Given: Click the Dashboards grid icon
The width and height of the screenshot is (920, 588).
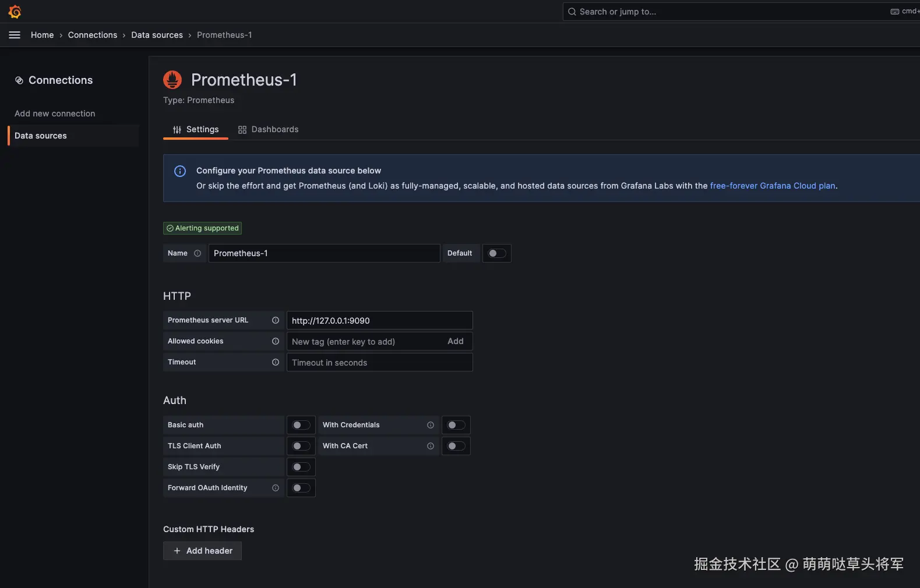Looking at the screenshot, I should tap(242, 130).
